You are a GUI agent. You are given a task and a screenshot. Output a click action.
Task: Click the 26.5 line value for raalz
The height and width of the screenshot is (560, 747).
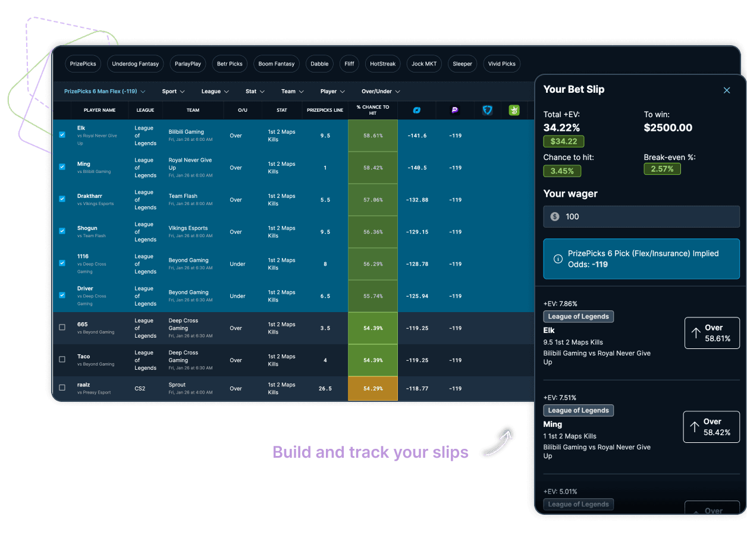coord(325,389)
